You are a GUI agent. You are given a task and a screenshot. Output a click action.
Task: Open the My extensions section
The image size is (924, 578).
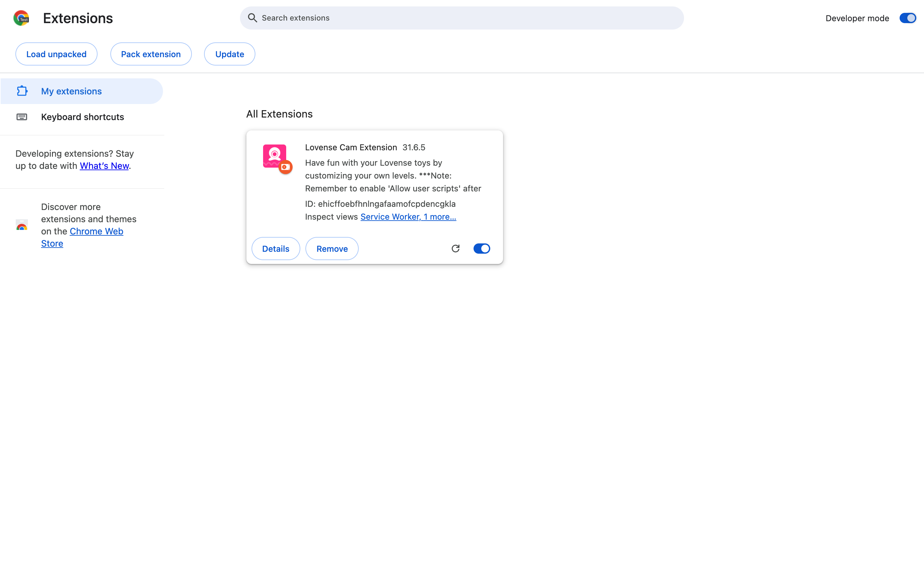[x=82, y=91]
